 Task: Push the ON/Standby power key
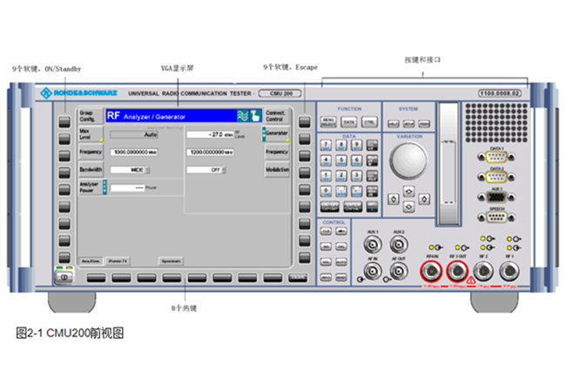pyautogui.click(x=64, y=277)
